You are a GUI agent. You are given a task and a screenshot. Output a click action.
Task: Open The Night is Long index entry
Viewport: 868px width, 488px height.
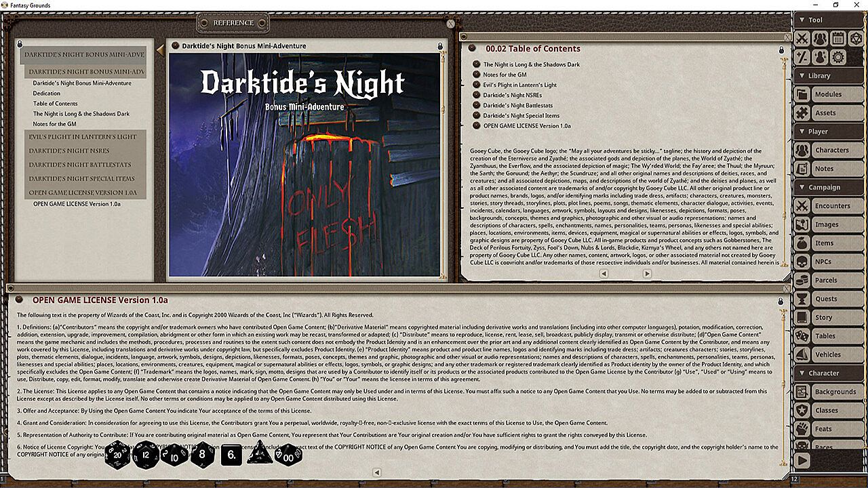pyautogui.click(x=81, y=114)
